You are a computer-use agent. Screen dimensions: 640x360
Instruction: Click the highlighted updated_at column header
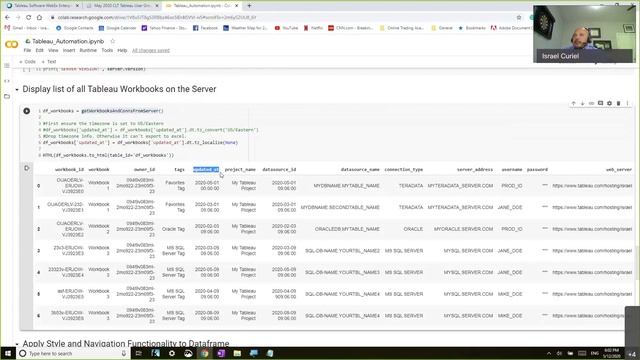click(206, 169)
